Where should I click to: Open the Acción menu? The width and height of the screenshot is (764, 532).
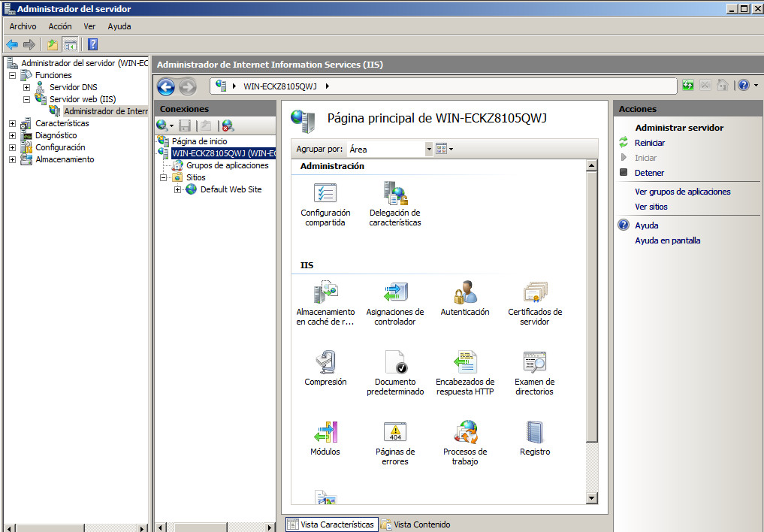coord(60,26)
